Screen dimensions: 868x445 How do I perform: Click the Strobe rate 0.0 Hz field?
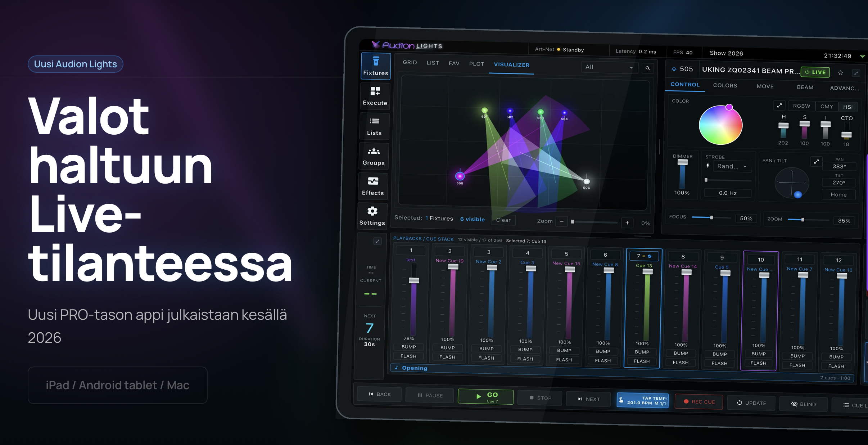coord(728,193)
